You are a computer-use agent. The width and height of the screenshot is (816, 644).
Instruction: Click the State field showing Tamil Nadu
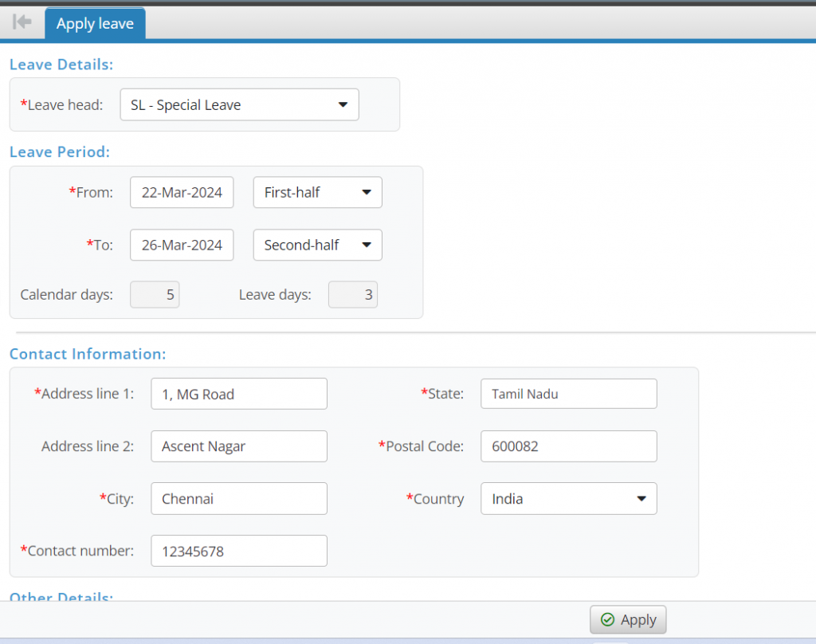pyautogui.click(x=569, y=394)
